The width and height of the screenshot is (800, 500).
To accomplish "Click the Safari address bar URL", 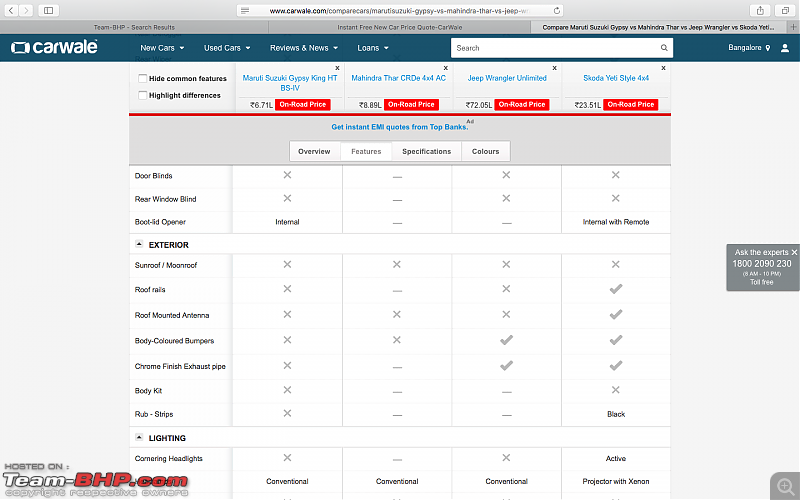I will [x=399, y=11].
